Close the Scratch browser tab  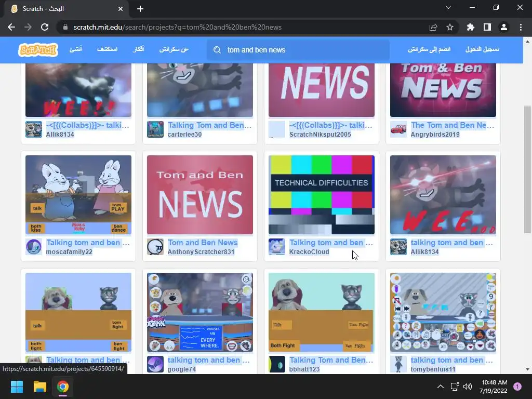[121, 9]
